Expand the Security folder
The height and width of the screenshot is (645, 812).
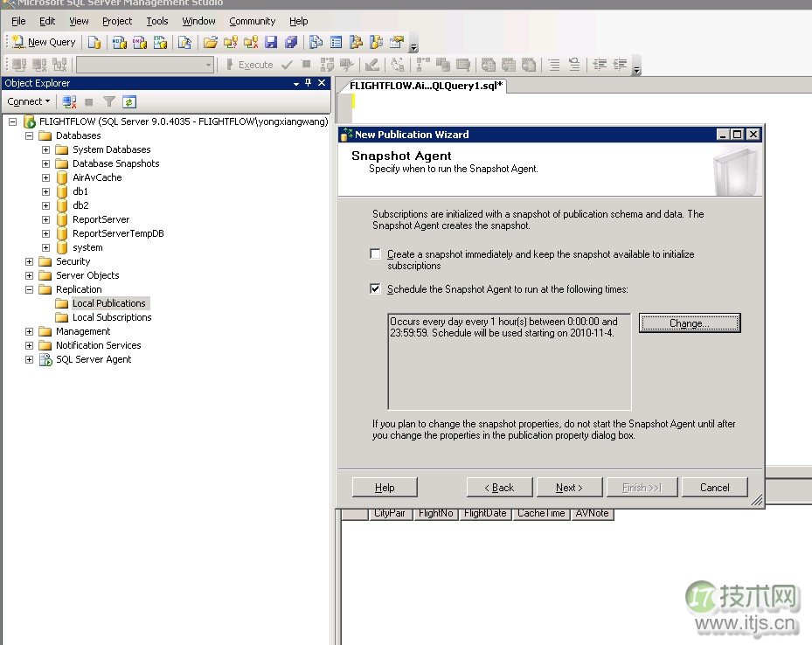click(29, 261)
